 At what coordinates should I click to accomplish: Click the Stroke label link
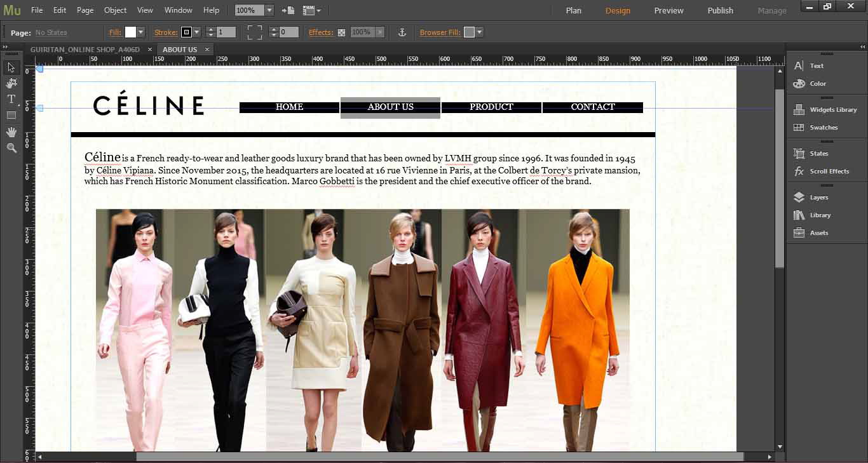tap(166, 32)
